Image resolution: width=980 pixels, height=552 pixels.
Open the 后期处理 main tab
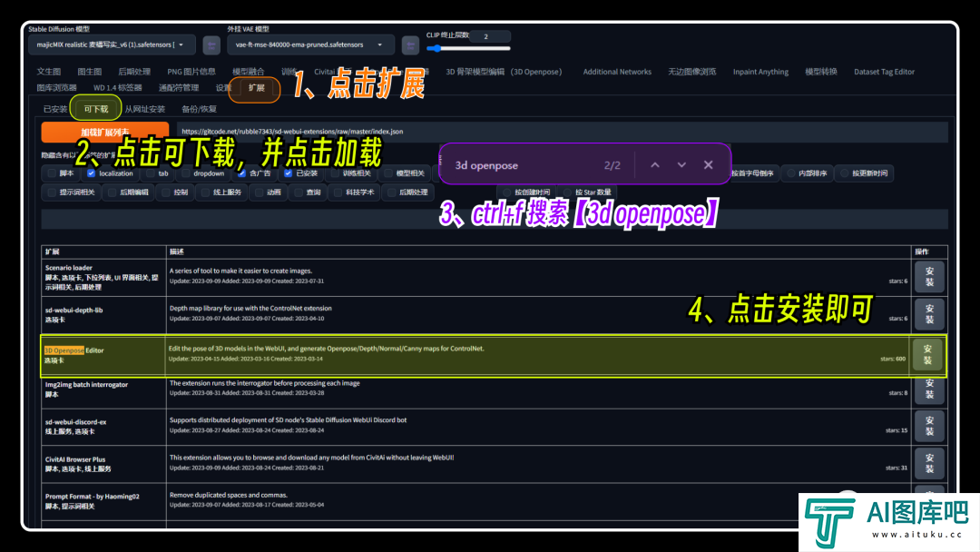(x=134, y=72)
